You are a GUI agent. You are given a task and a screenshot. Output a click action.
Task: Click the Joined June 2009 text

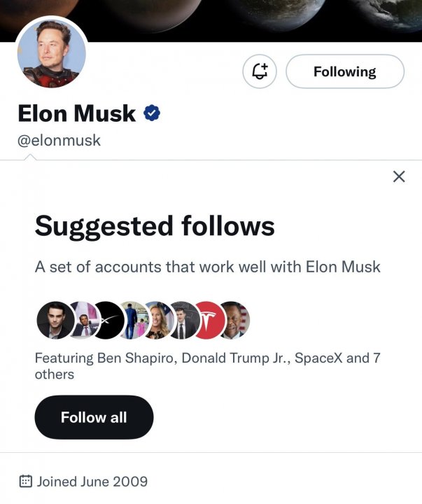(92, 481)
